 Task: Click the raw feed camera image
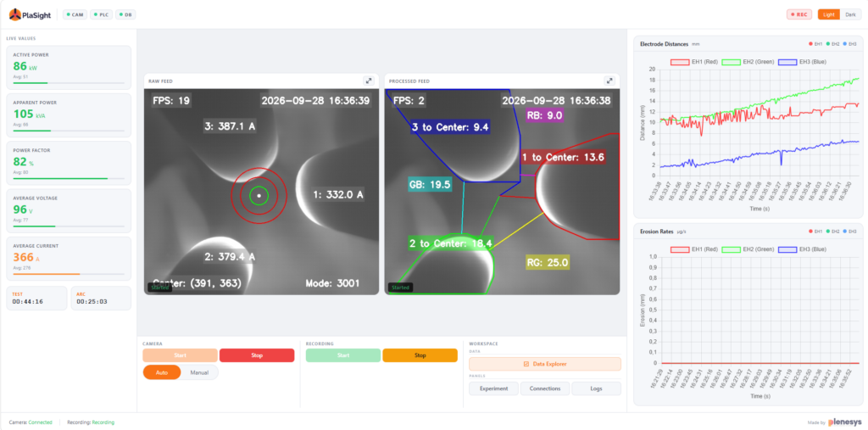[x=261, y=192]
